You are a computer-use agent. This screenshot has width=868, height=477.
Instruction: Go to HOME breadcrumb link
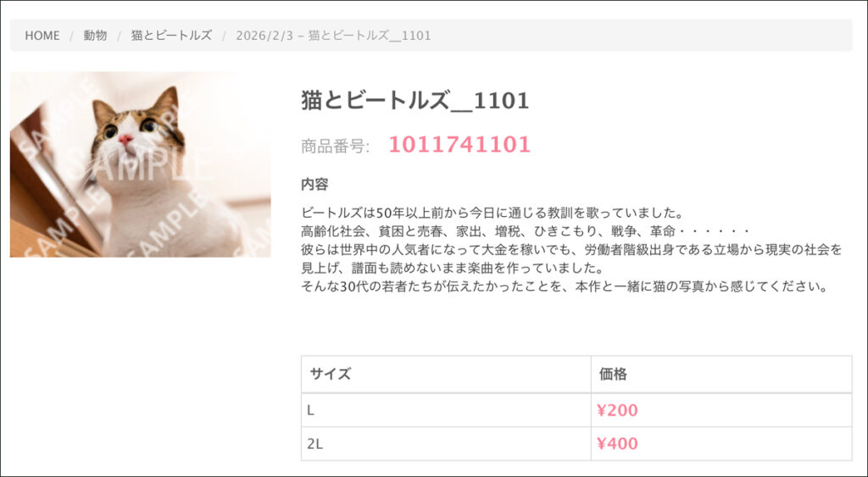tap(42, 36)
